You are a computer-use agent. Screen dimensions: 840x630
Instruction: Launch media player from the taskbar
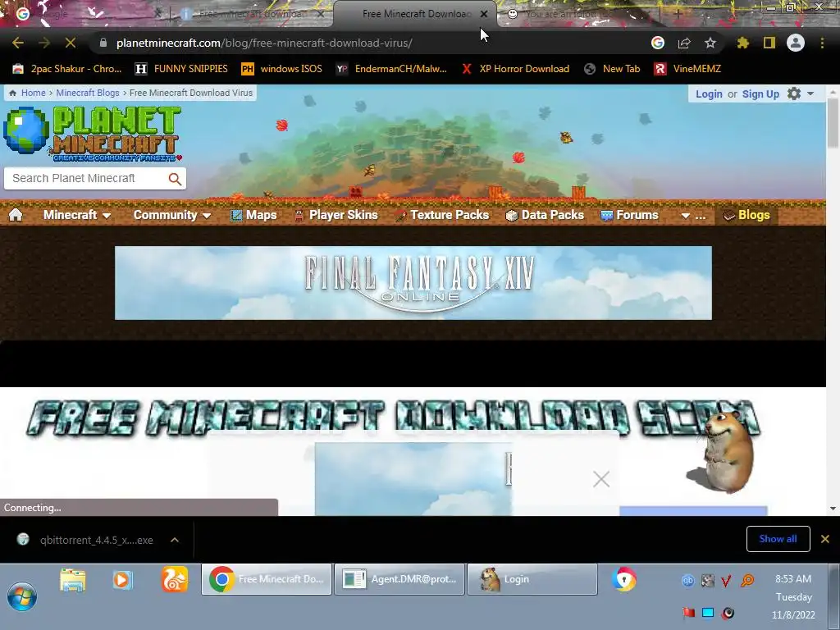pos(123,580)
